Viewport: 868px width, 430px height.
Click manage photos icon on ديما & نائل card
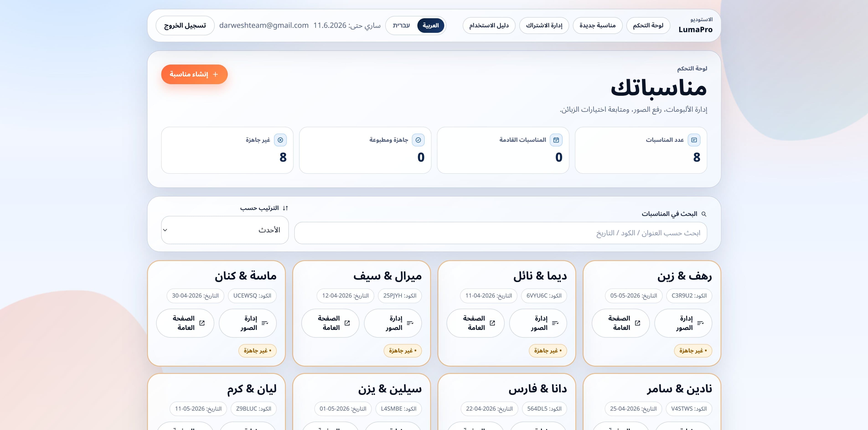point(555,323)
